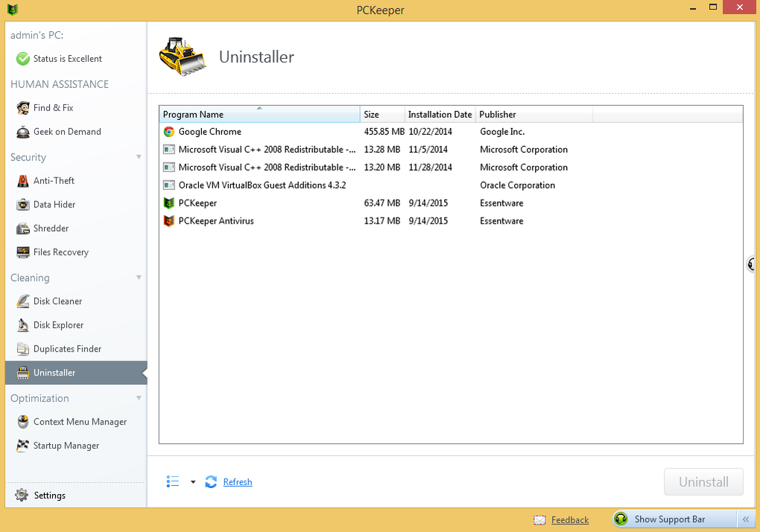
Task: Collapse the Optimization section arrow
Action: click(139, 399)
